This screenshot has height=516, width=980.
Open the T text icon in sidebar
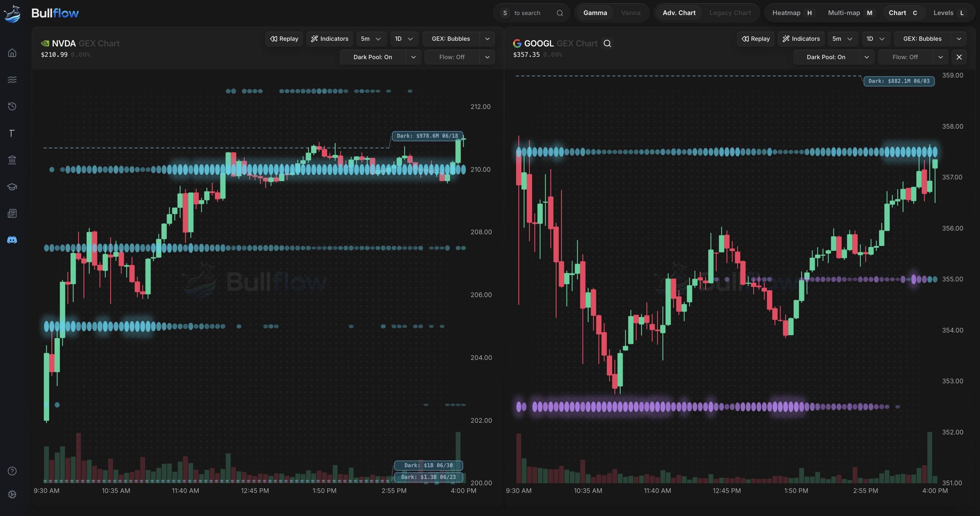(12, 133)
